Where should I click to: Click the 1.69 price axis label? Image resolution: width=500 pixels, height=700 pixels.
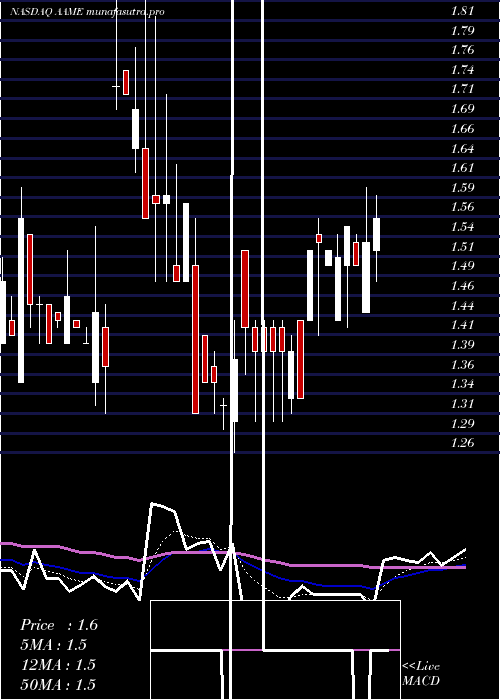tap(462, 108)
